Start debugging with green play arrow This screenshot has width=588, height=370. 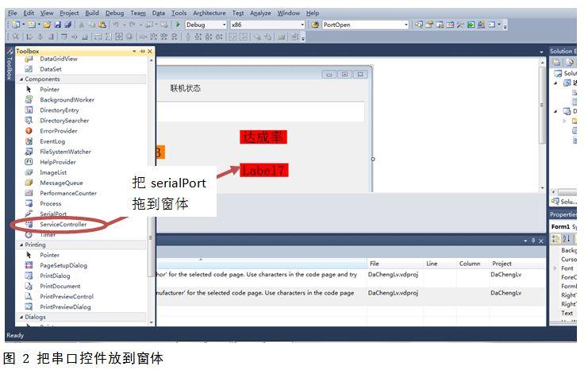(x=178, y=25)
